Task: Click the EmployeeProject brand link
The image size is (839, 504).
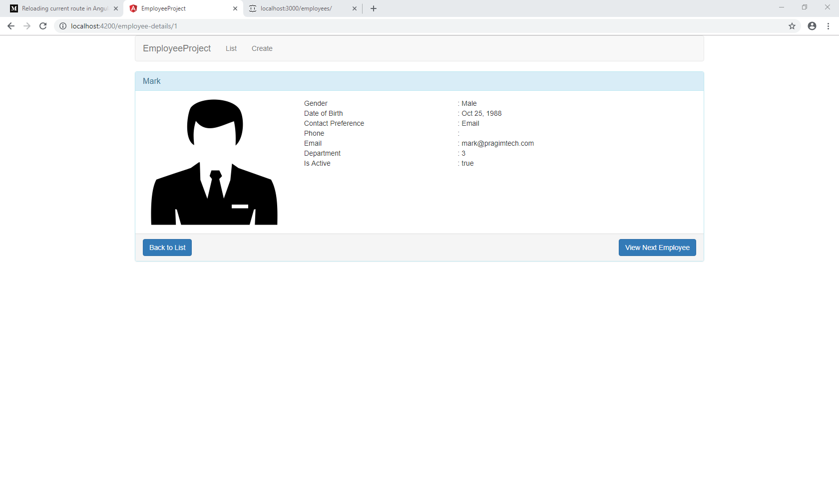Action: pos(176,48)
